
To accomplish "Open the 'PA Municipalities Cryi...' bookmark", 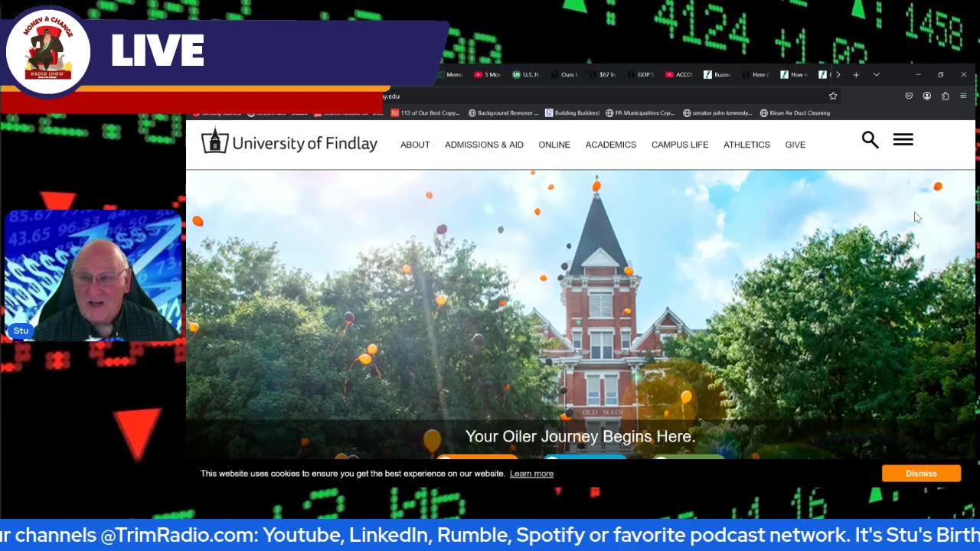I will tap(640, 112).
